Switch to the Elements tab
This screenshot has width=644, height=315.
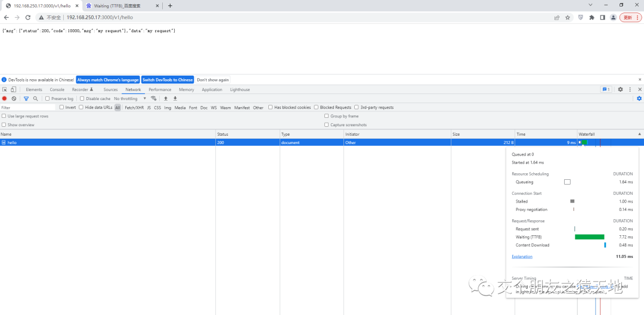pos(34,89)
